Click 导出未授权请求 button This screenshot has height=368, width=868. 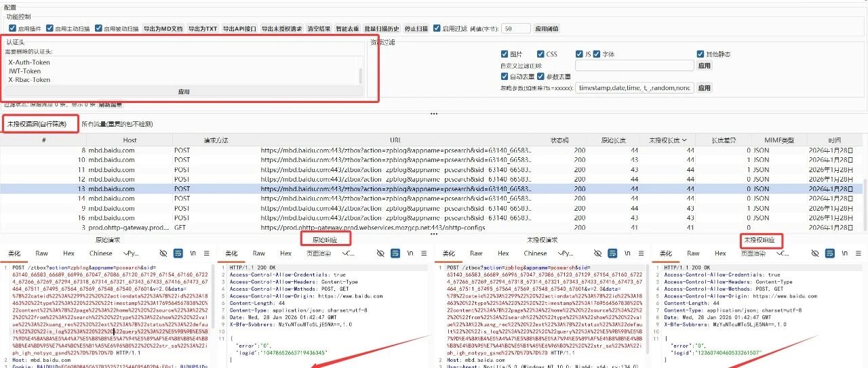282,28
